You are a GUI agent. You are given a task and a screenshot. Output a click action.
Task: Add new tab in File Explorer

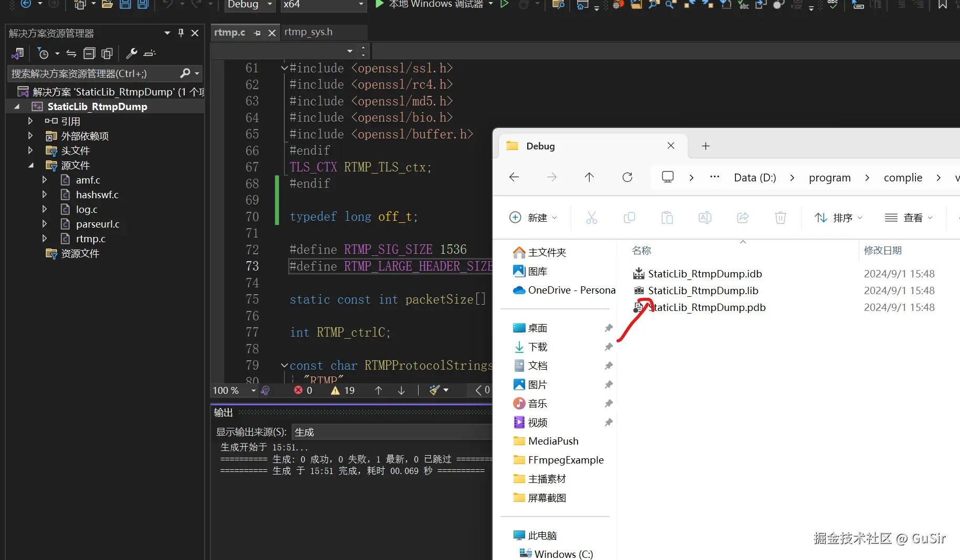(x=706, y=146)
